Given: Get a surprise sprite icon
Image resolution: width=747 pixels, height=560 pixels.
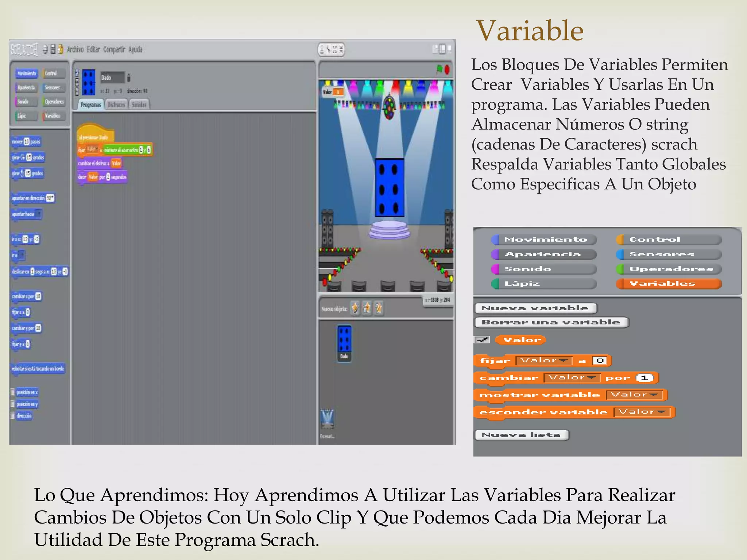Looking at the screenshot, I should click(x=379, y=308).
